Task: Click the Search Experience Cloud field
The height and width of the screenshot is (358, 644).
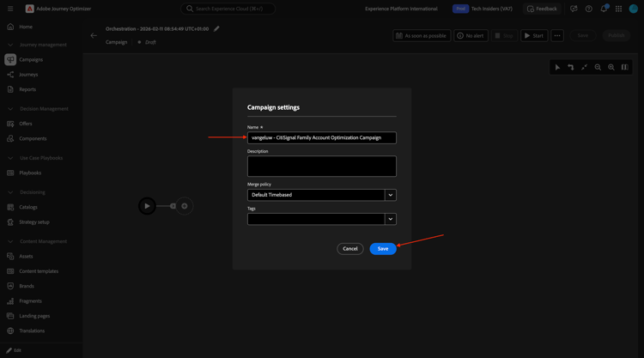Action: click(x=228, y=9)
